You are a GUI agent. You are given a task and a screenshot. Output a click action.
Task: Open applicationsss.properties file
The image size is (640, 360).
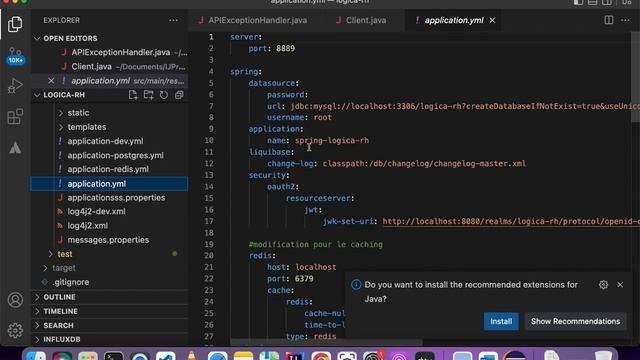pyautogui.click(x=116, y=198)
